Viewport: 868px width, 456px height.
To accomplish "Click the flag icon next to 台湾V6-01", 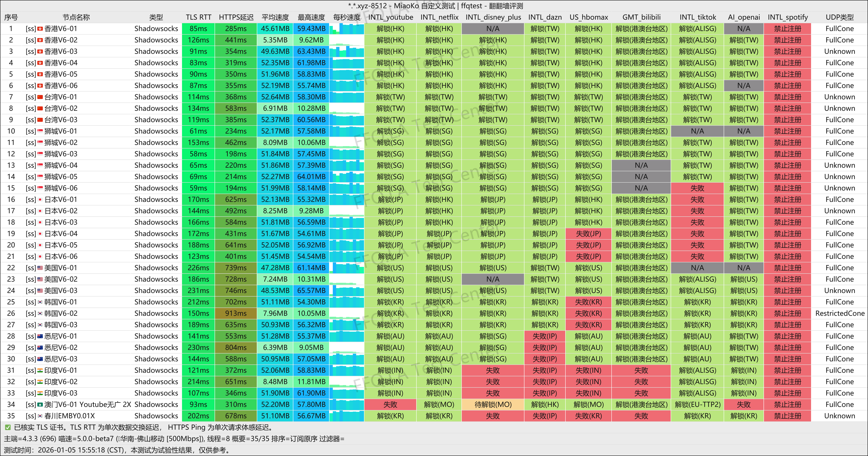I will point(40,97).
